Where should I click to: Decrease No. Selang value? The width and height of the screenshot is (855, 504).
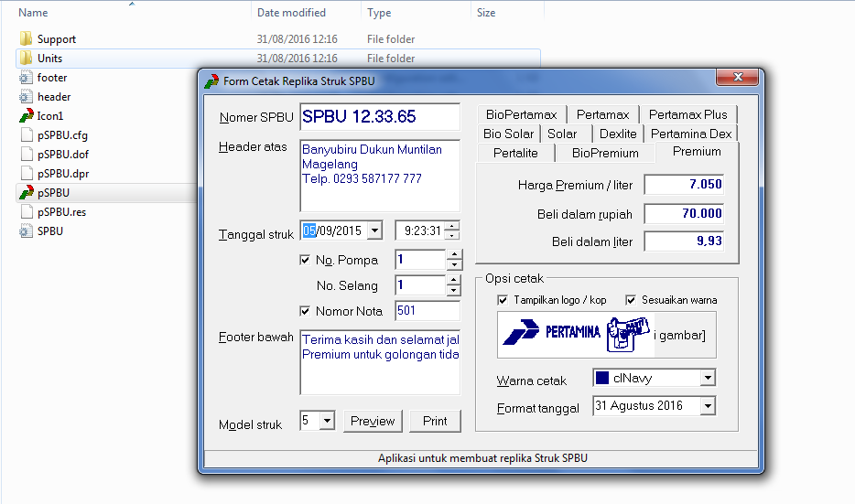click(x=454, y=290)
